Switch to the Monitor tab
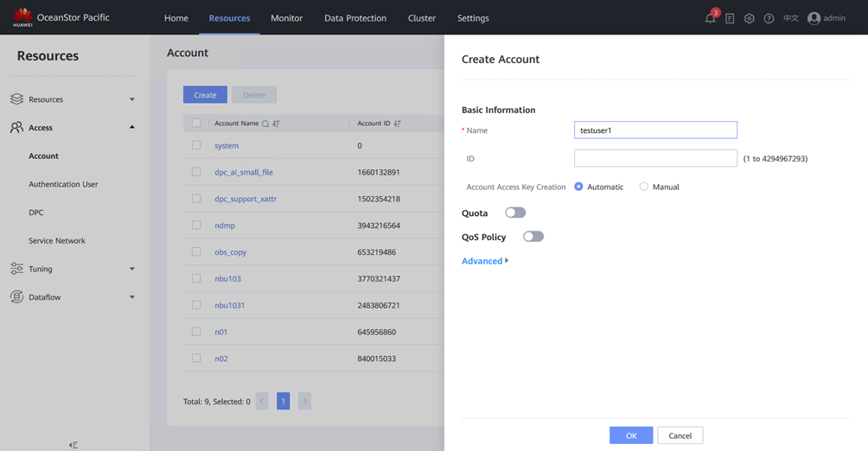The height and width of the screenshot is (451, 868). click(286, 18)
